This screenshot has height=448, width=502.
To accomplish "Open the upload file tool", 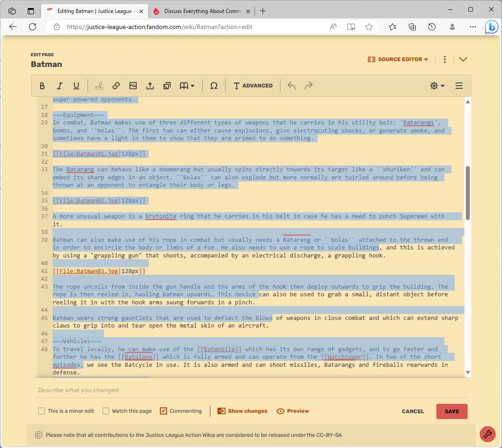I will (150, 86).
